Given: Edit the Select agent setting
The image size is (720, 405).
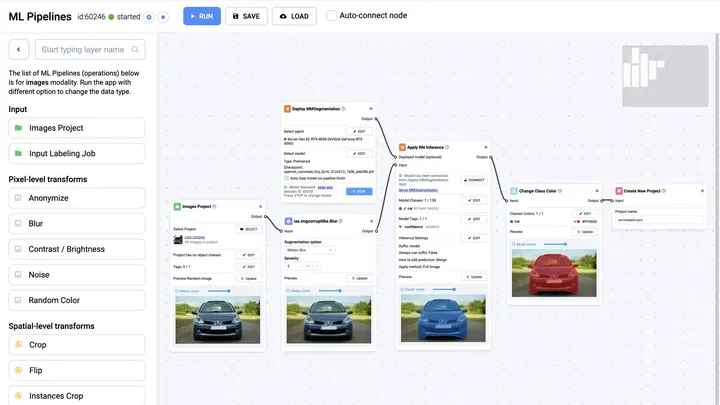Looking at the screenshot, I should click(x=359, y=131).
